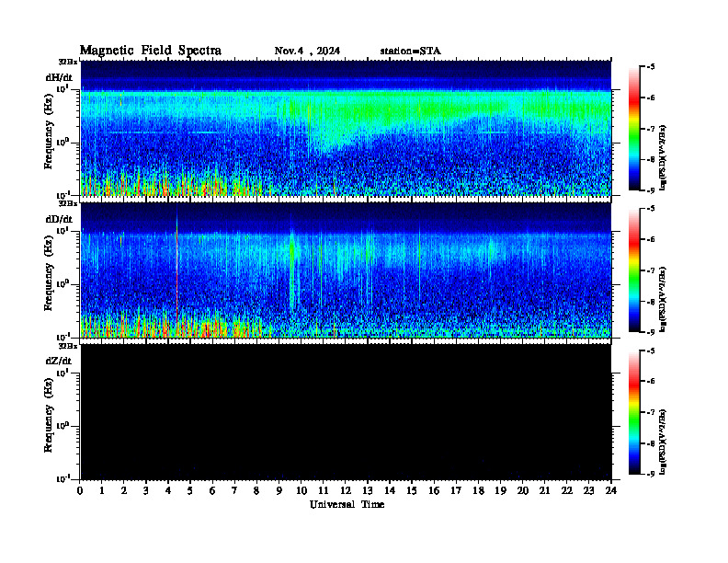Click the -5 tick on the dH/dt colorbar
The image size is (728, 563).
point(651,67)
